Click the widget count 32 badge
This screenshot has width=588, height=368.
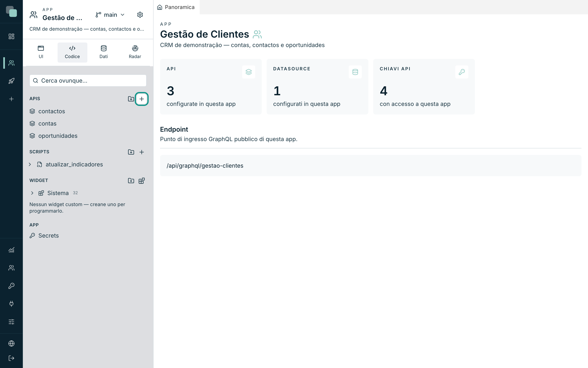pos(75,193)
